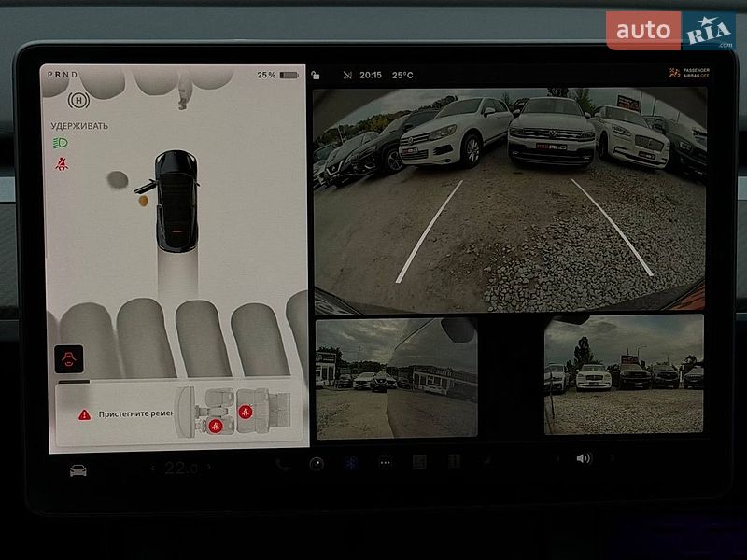Decrease cabin temperature with left arrow
Image resolution: width=747 pixels, height=560 pixels.
152,469
